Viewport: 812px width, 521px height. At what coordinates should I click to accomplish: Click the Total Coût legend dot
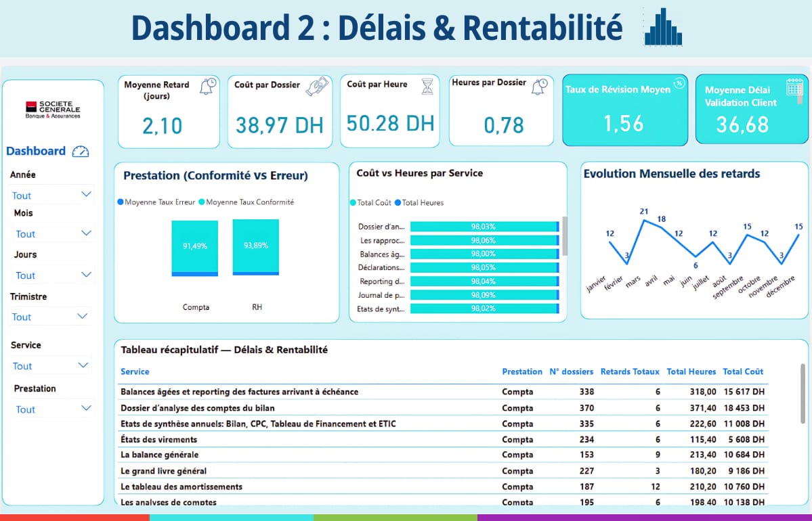point(354,203)
